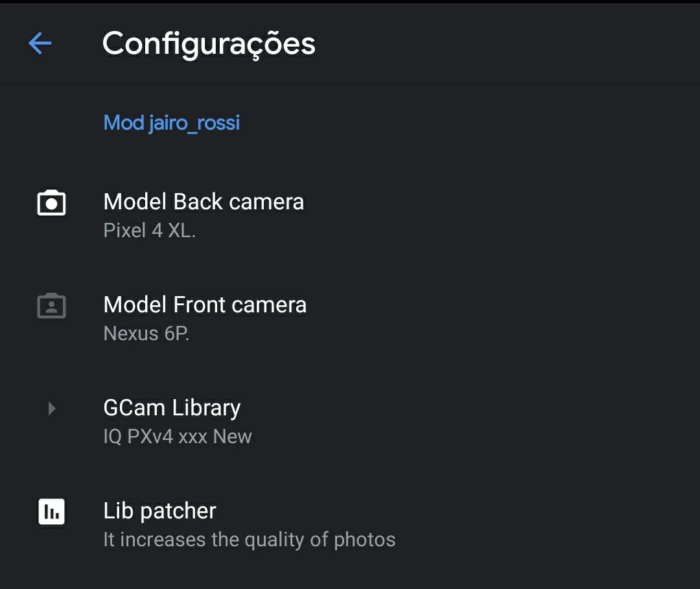Open the Lib patcher setting
The height and width of the screenshot is (589, 700).
(x=350, y=525)
